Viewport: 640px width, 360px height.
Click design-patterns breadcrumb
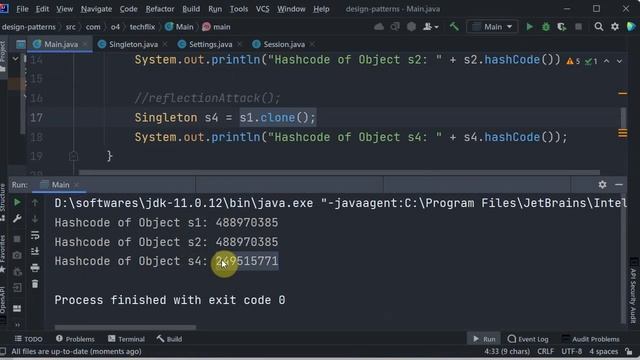29,27
